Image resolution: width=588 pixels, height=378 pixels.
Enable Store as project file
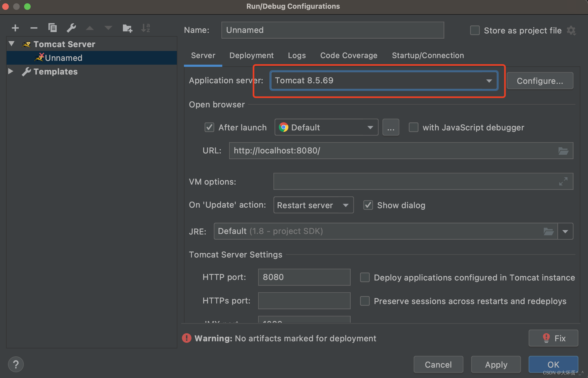475,30
